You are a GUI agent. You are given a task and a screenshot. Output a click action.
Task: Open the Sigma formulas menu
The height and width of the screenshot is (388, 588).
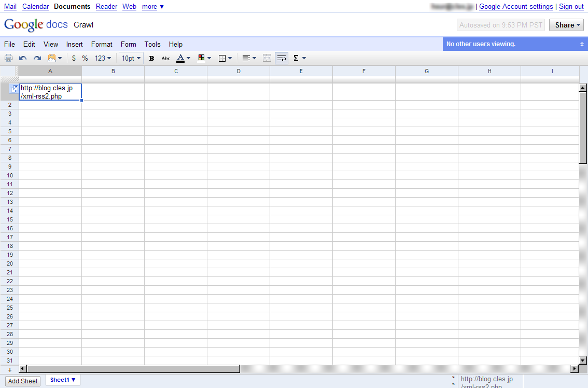point(299,58)
